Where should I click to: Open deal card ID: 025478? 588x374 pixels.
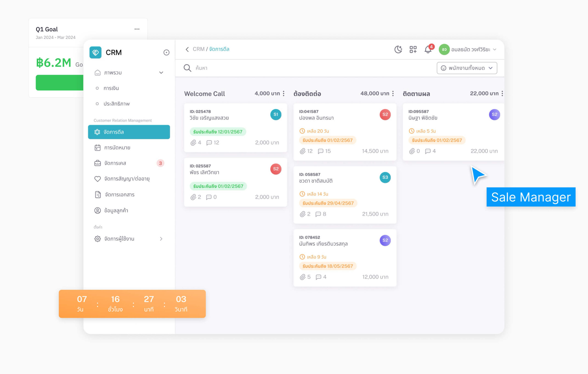[x=235, y=128]
